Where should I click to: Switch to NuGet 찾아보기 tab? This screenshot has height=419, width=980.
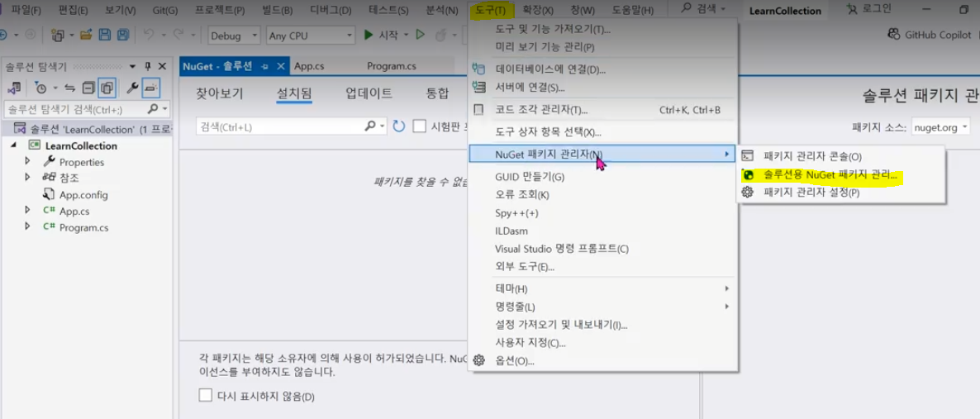(x=219, y=94)
